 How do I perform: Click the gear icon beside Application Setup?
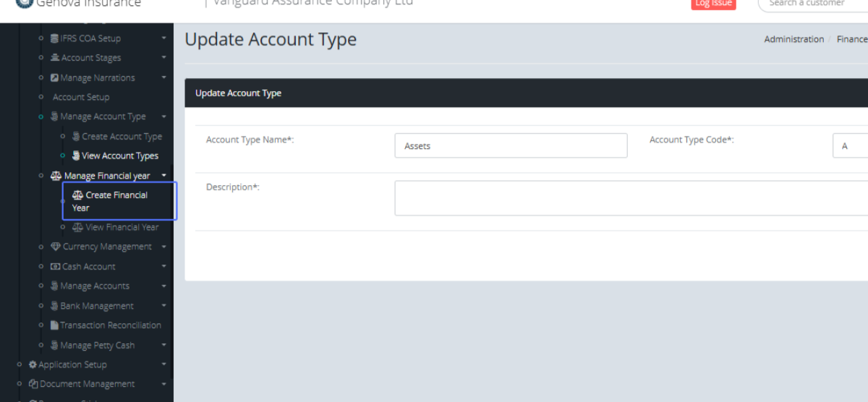33,364
